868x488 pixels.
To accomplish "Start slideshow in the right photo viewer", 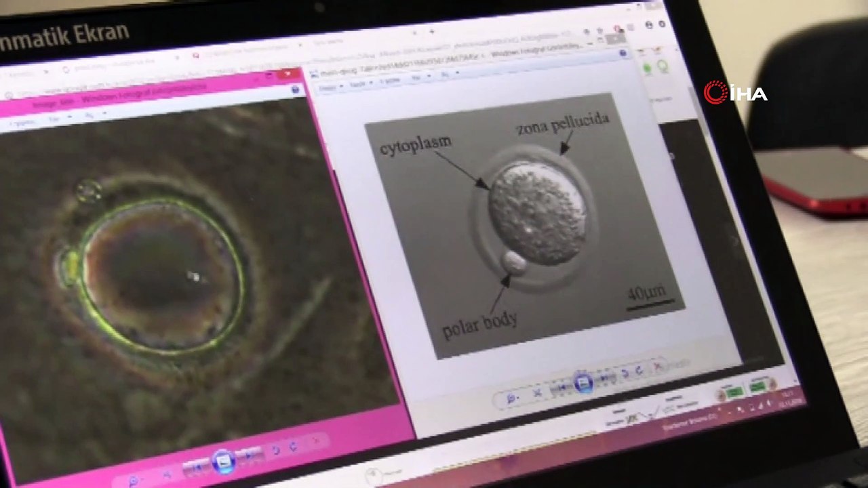I will click(x=583, y=383).
